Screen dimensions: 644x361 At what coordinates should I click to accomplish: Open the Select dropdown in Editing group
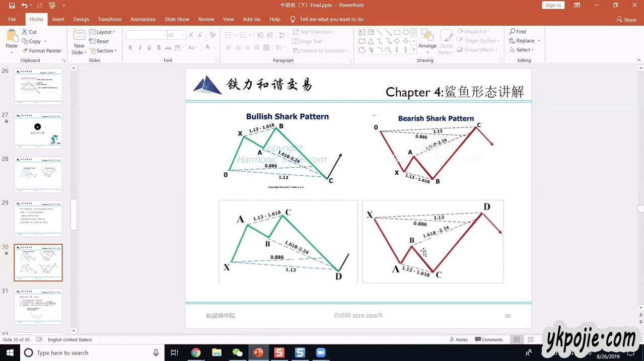[522, 50]
